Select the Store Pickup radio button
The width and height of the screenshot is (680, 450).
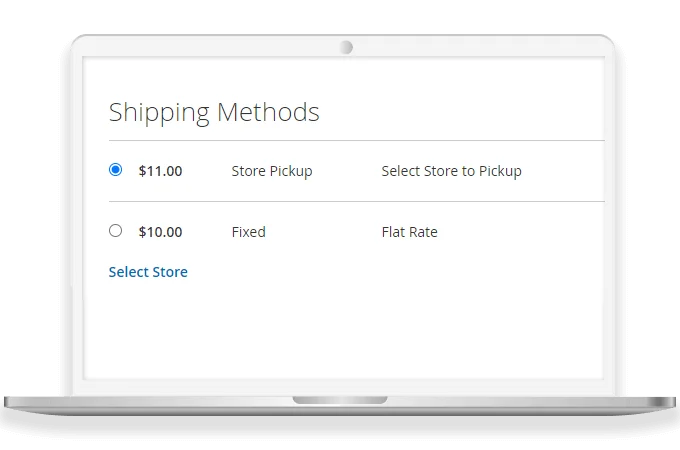pos(115,170)
